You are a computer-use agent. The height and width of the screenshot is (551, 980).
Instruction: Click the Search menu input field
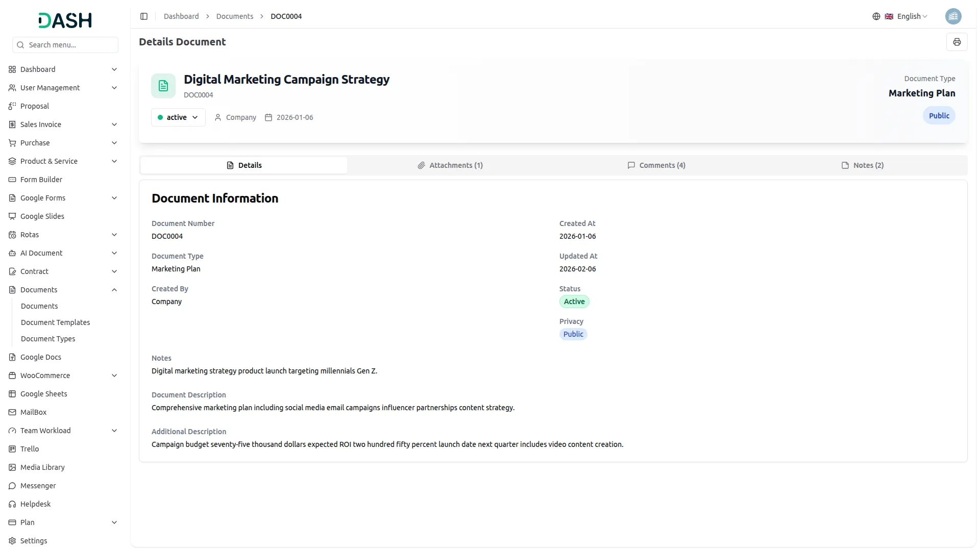pyautogui.click(x=65, y=45)
